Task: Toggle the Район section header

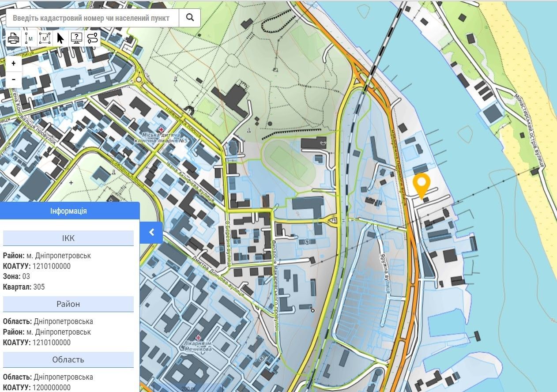Action: [68, 304]
